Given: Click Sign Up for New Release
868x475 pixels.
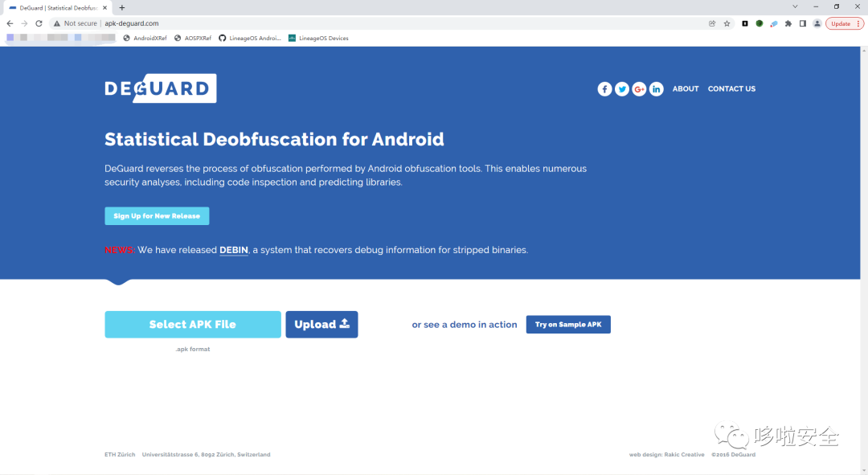Looking at the screenshot, I should [157, 216].
